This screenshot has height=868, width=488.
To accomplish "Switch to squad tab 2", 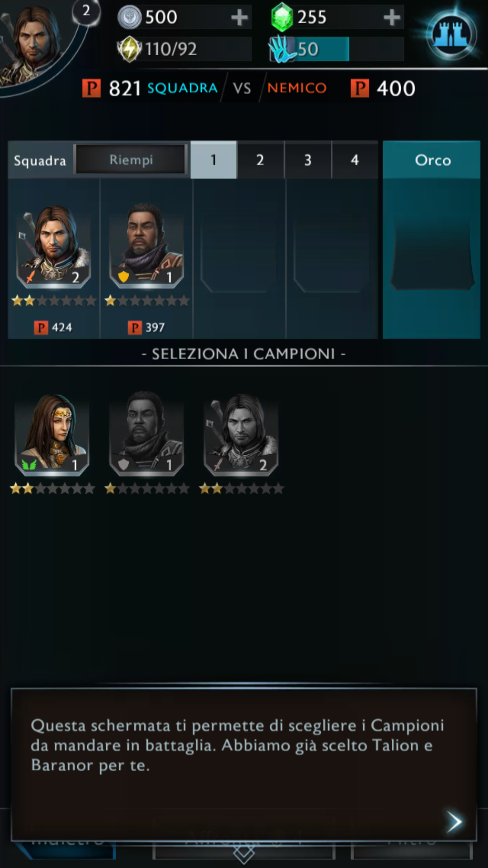I will pyautogui.click(x=260, y=160).
